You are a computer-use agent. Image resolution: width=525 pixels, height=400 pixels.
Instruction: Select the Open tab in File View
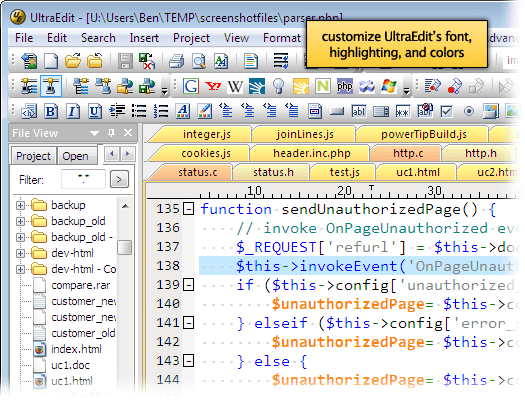pos(77,156)
